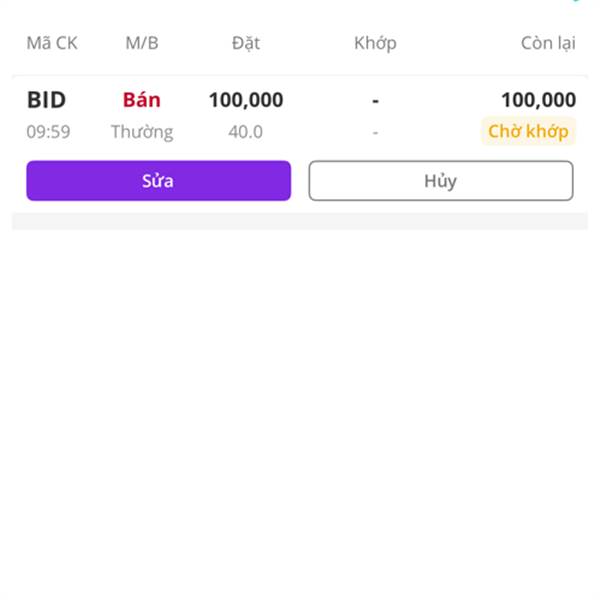Select the Chờ khớp status badge

[x=528, y=131]
